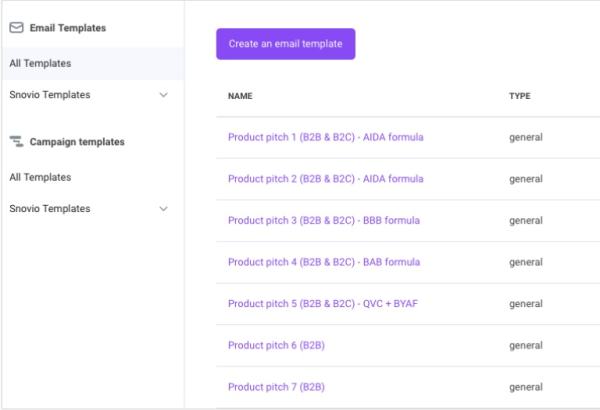
Task: Click the Campaign templates icon
Action: click(x=15, y=142)
